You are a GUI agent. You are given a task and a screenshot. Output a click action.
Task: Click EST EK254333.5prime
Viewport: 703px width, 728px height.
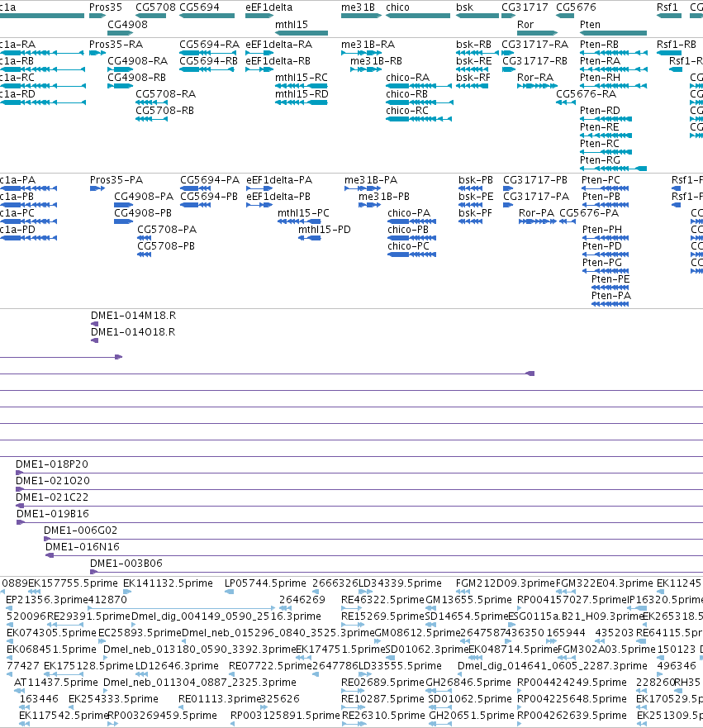pos(113,699)
